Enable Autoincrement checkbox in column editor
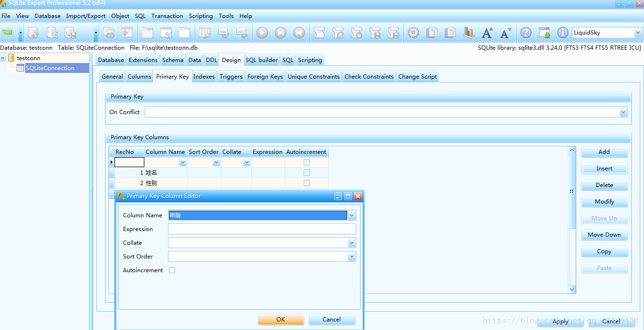644x330 pixels. (x=172, y=270)
